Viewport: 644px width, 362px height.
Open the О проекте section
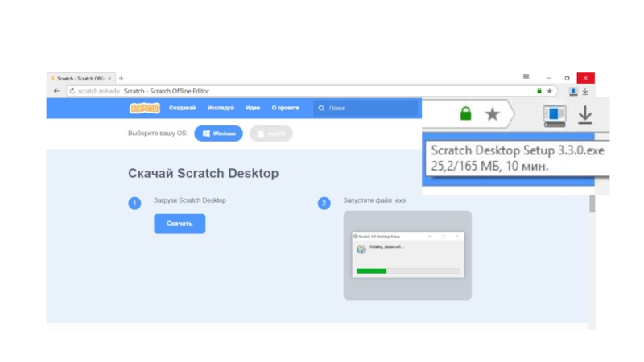(x=285, y=108)
